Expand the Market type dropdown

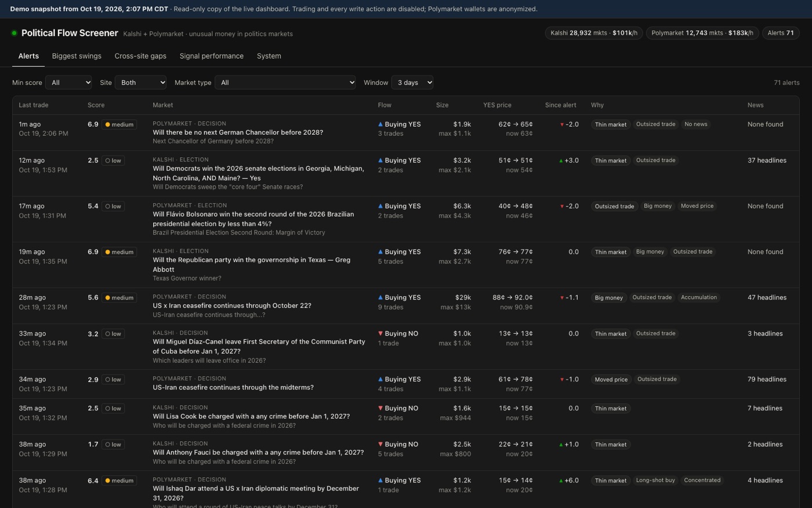pos(285,82)
